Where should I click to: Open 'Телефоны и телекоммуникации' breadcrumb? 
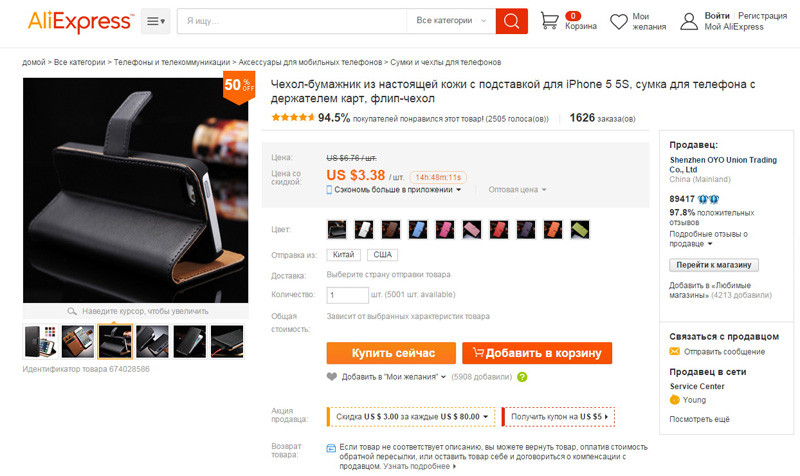pos(172,62)
